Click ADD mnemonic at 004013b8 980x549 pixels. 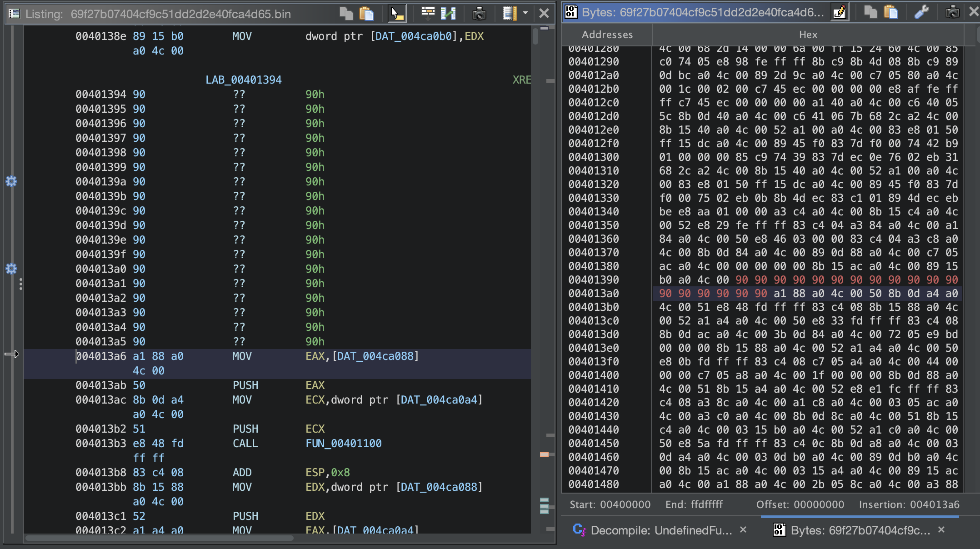242,473
